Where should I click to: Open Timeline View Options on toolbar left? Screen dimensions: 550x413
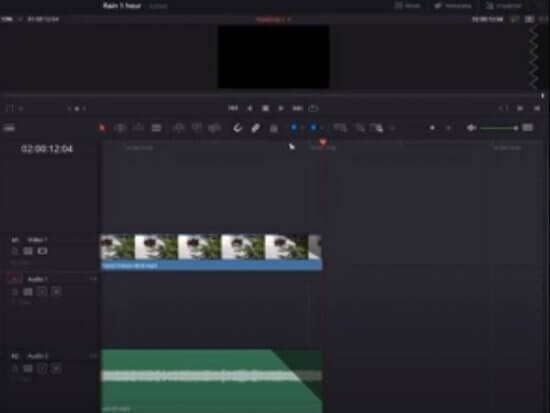[x=9, y=128]
